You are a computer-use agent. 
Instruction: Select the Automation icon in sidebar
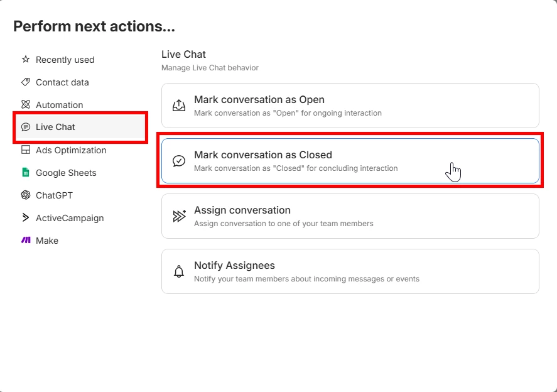26,105
